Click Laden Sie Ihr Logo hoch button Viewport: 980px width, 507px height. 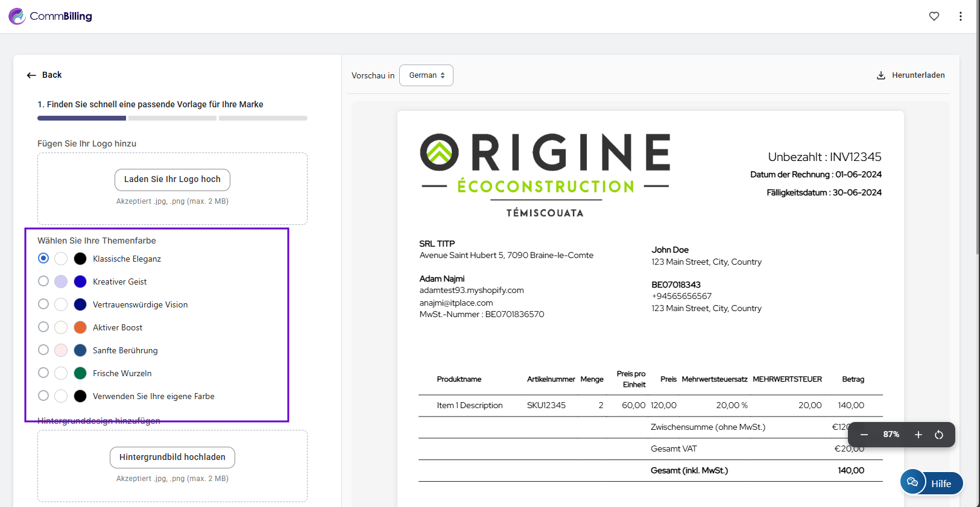(x=172, y=180)
